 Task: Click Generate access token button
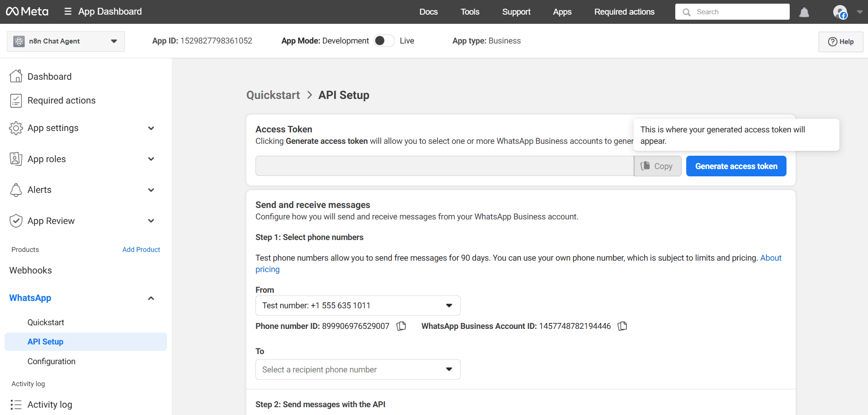736,166
